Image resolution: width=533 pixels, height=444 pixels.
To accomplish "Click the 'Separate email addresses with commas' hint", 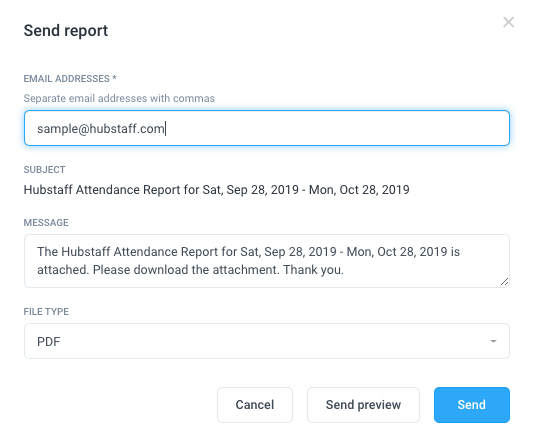I will click(119, 98).
